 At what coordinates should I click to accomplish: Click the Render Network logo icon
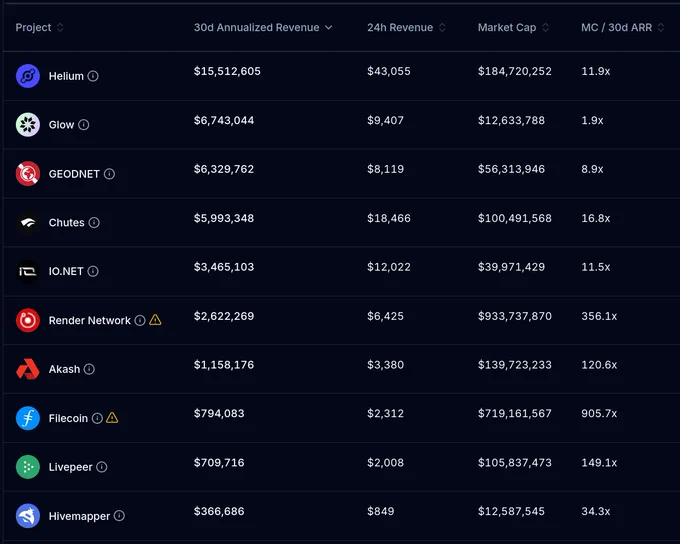(x=28, y=320)
